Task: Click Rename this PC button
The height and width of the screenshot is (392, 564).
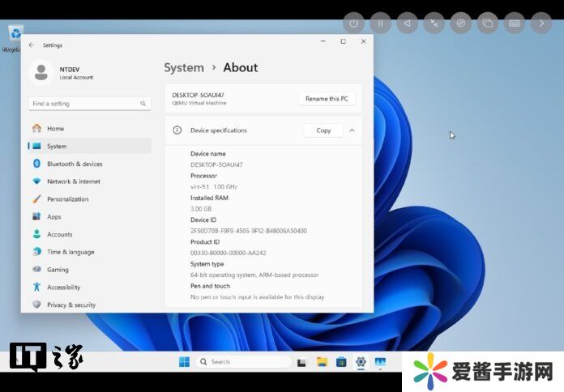Action: point(327,99)
